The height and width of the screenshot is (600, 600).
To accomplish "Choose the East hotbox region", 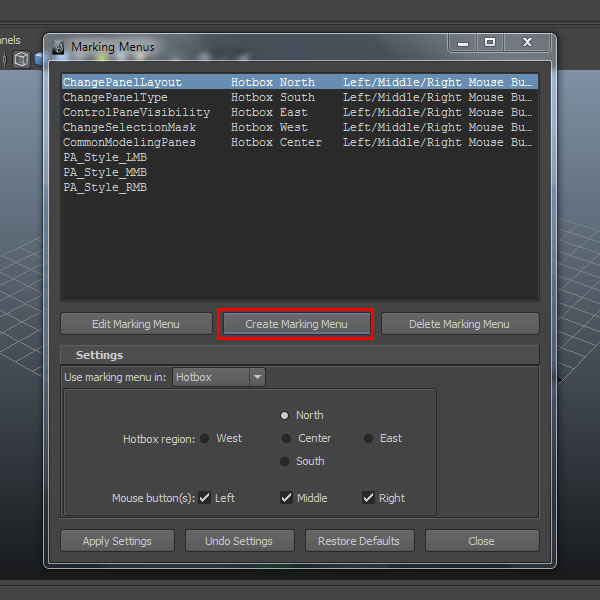I will pos(368,439).
